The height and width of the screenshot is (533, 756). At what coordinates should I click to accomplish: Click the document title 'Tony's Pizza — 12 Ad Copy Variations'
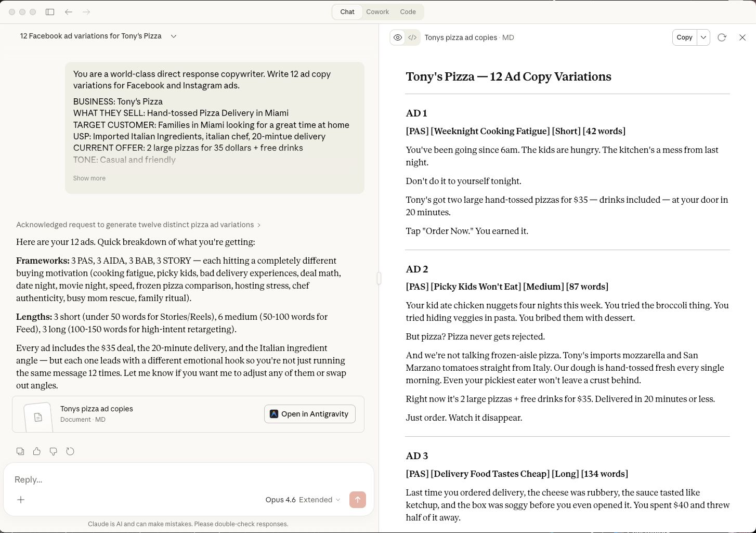509,76
